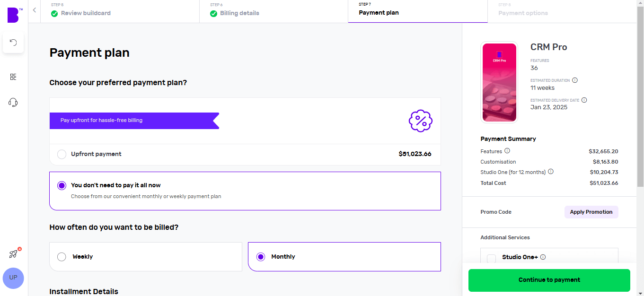Click the UP avatar at the bottom-left
The height and width of the screenshot is (296, 644).
pyautogui.click(x=13, y=278)
